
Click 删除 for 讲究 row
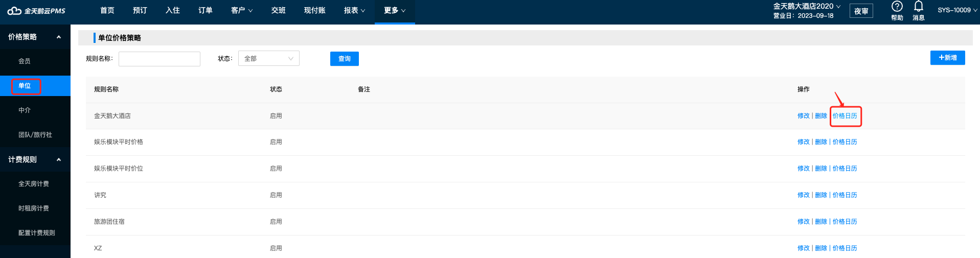[821, 195]
